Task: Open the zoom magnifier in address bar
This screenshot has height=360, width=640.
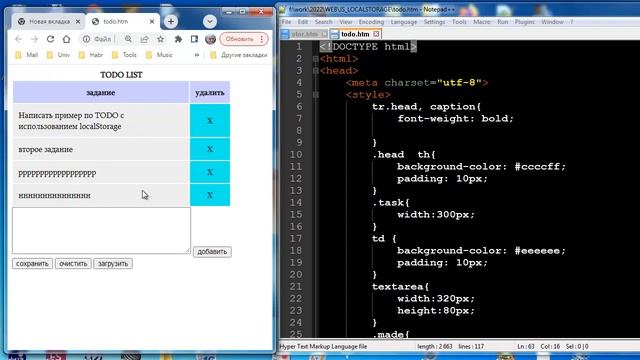Action: click(128, 39)
